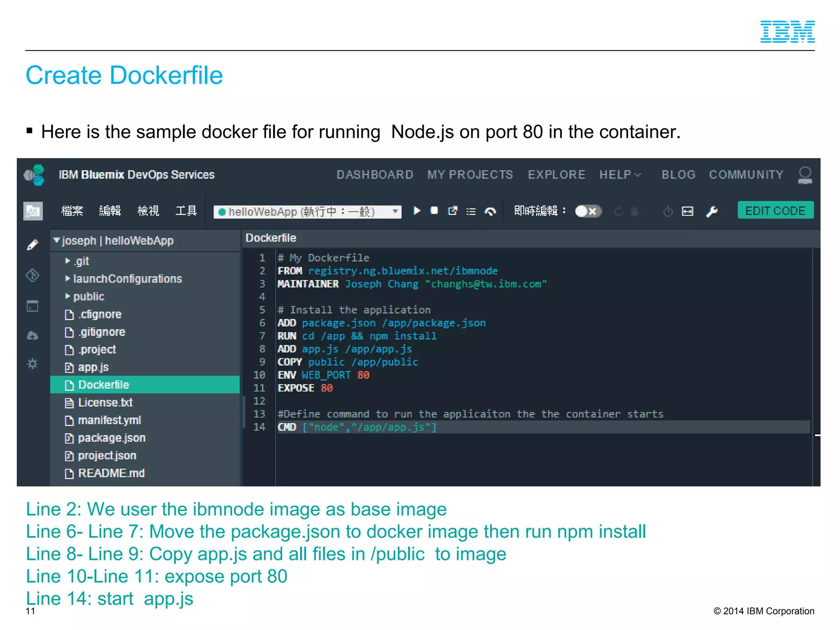840x630 pixels.
Task: Place cursor on the CMD line 14
Action: 543,427
